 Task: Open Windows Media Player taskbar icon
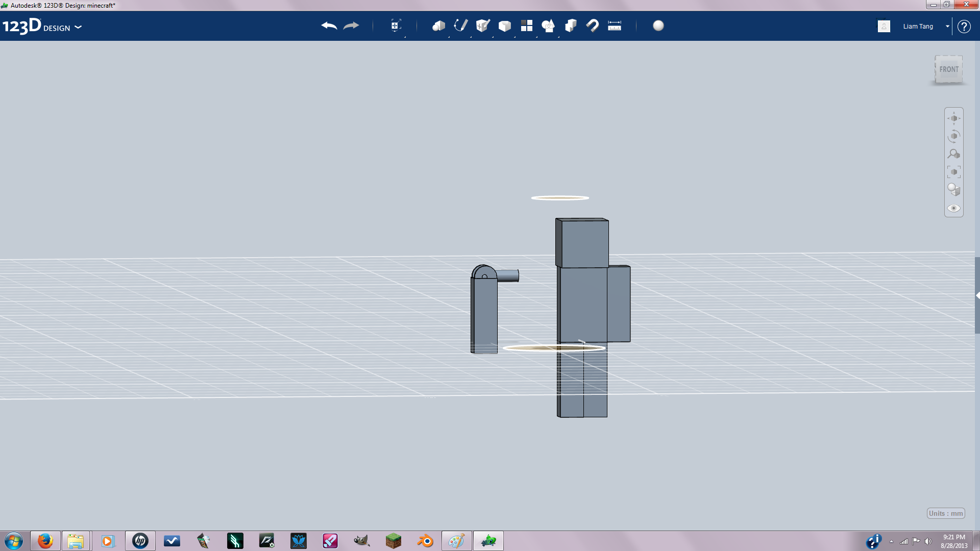click(x=108, y=541)
